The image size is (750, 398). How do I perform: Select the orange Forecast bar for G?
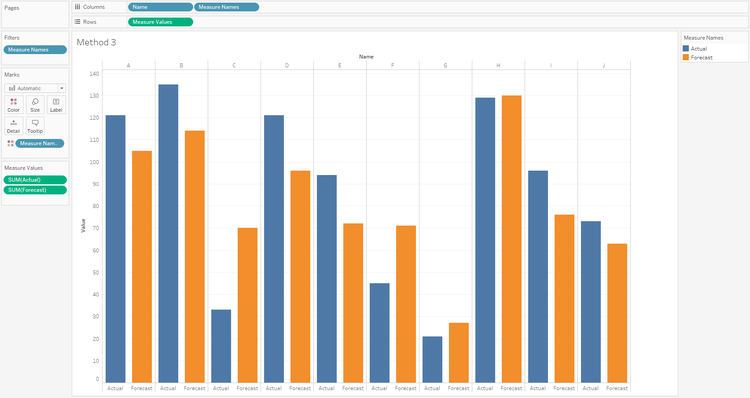(x=459, y=353)
